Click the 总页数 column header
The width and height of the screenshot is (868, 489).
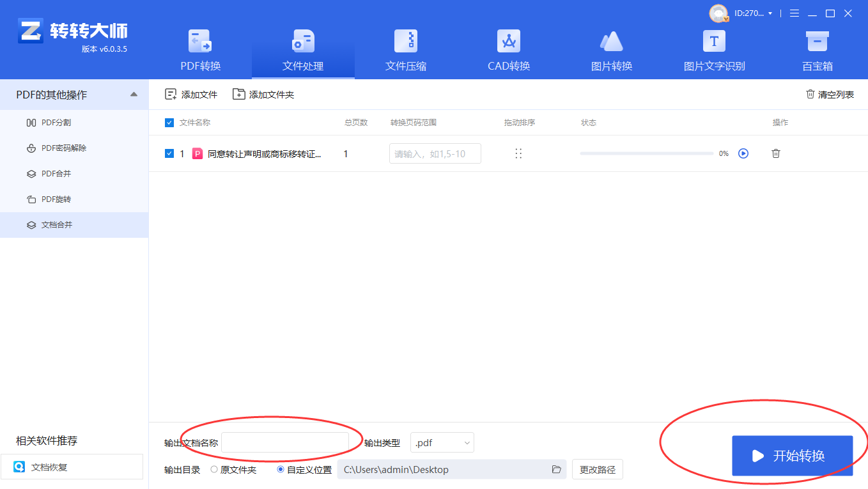[356, 123]
